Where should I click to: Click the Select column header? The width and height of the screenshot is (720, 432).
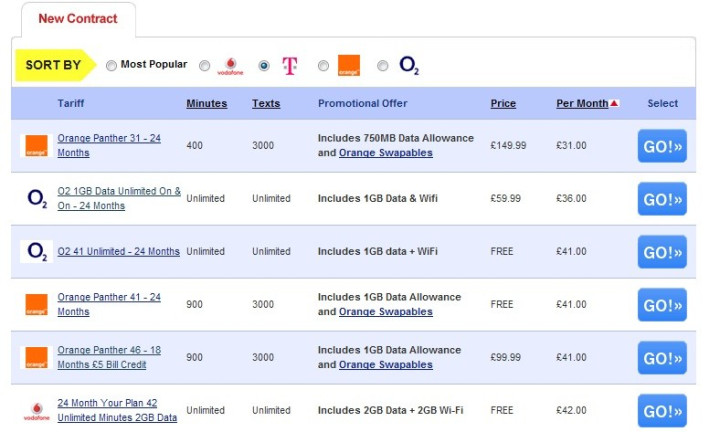click(663, 103)
